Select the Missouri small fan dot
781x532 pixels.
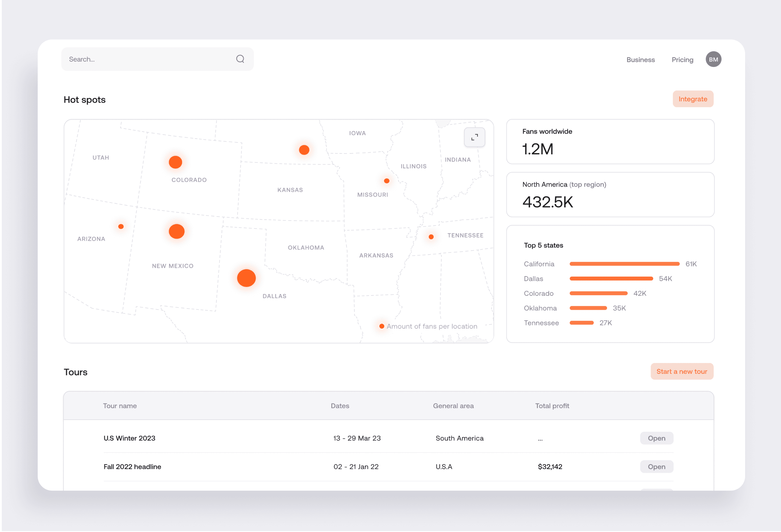(x=387, y=181)
